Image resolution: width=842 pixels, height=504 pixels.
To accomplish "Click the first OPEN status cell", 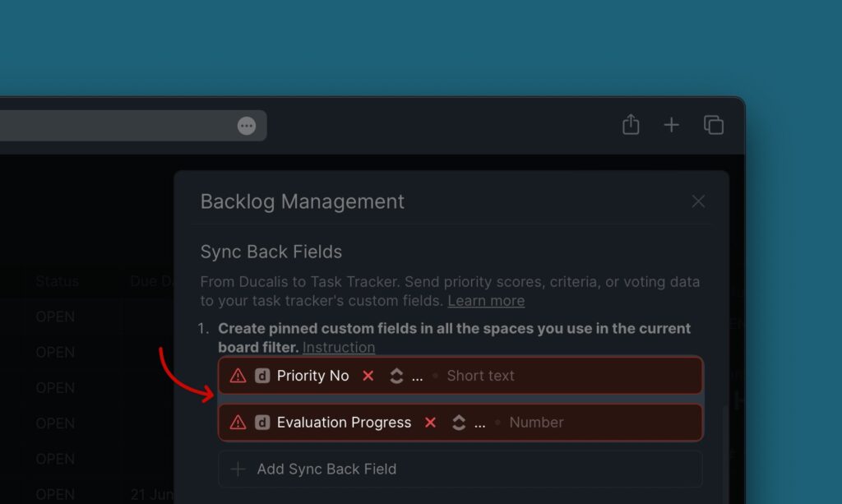I will [x=55, y=317].
